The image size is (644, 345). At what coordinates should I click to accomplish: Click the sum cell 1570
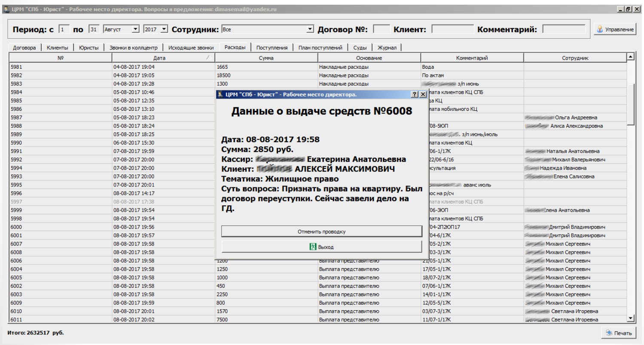tap(266, 311)
